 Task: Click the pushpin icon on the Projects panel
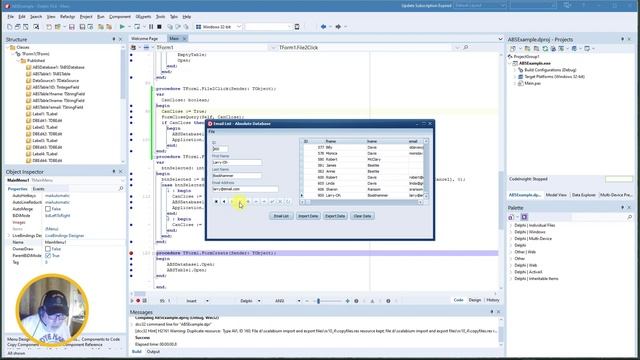622,39
